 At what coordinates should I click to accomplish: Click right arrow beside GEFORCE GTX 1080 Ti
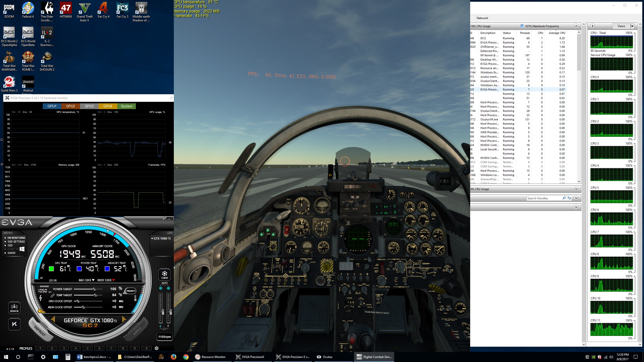pyautogui.click(x=124, y=319)
